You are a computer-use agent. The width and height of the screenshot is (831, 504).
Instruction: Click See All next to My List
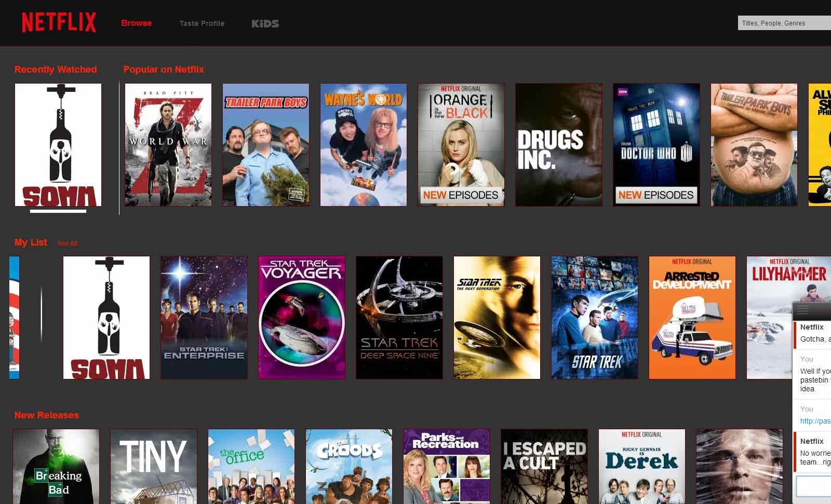click(68, 243)
